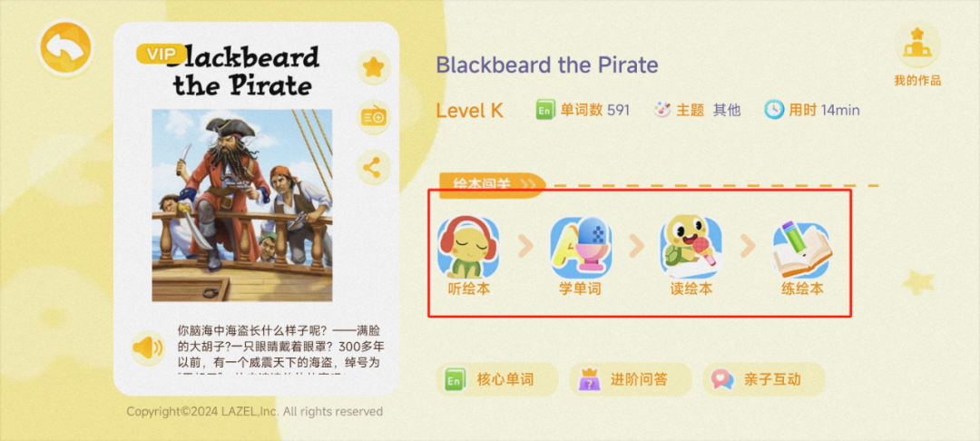Click the book description text
This screenshot has height=441, width=980.
click(x=282, y=349)
